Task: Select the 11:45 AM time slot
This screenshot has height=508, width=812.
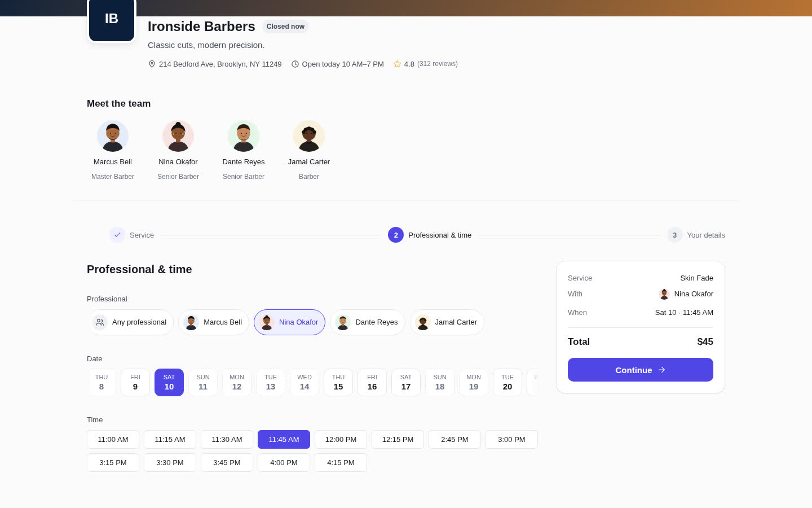Action: 284,439
